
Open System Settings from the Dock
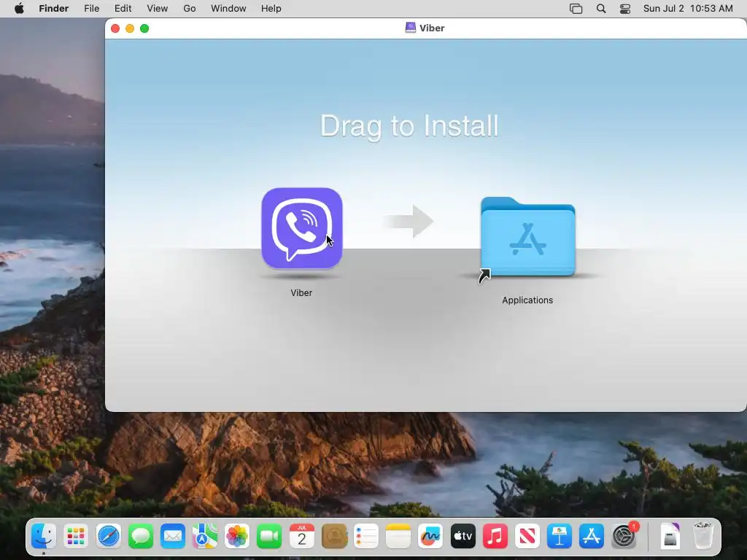point(624,537)
